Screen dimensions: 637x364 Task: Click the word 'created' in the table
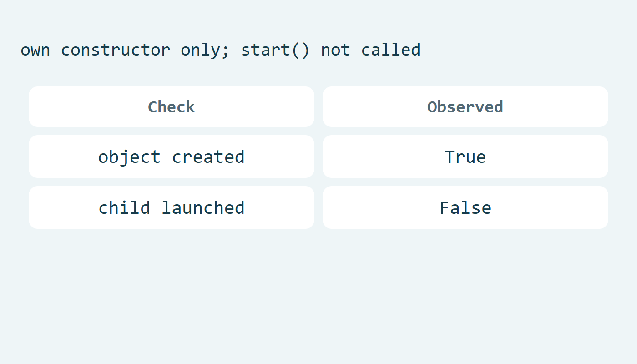pyautogui.click(x=208, y=157)
